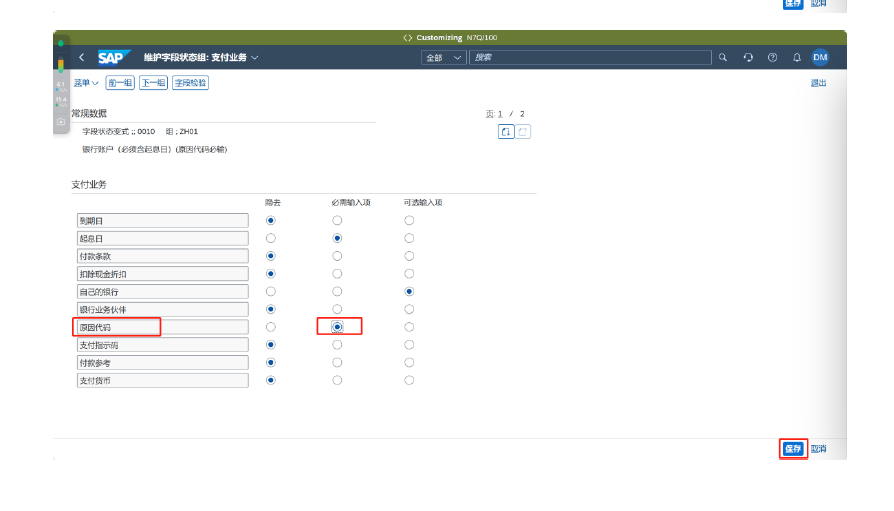Expand the 维护字段状态组 title dropdown chevron
Screen dimensions: 894x511
(255, 58)
